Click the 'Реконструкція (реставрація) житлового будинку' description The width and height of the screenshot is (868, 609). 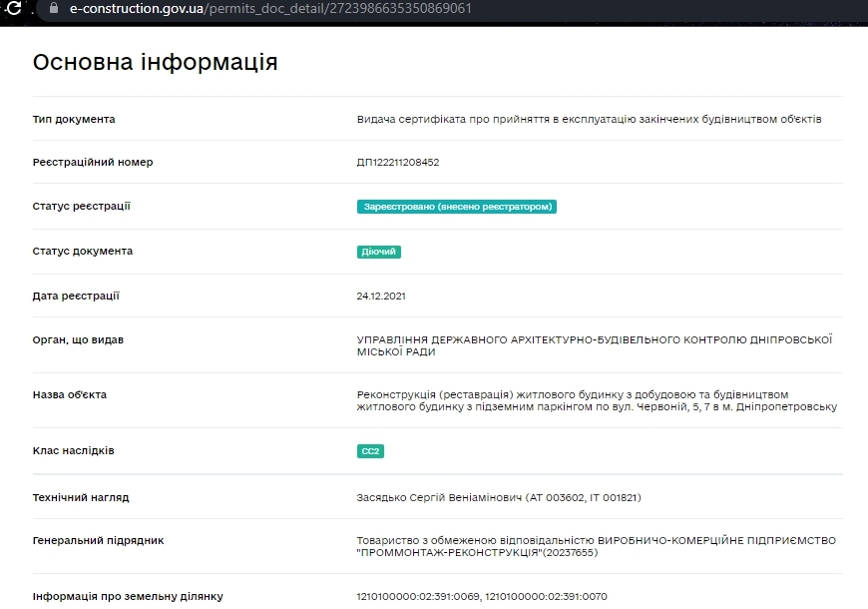click(597, 400)
